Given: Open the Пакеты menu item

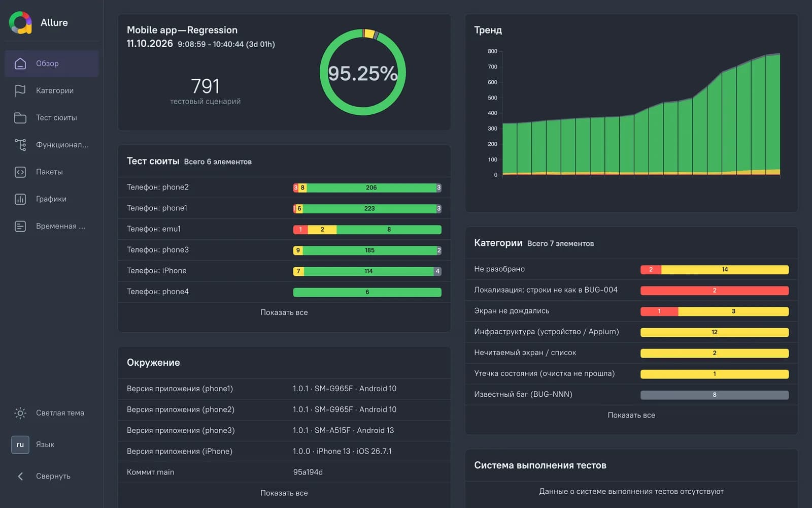Looking at the screenshot, I should click(x=52, y=172).
